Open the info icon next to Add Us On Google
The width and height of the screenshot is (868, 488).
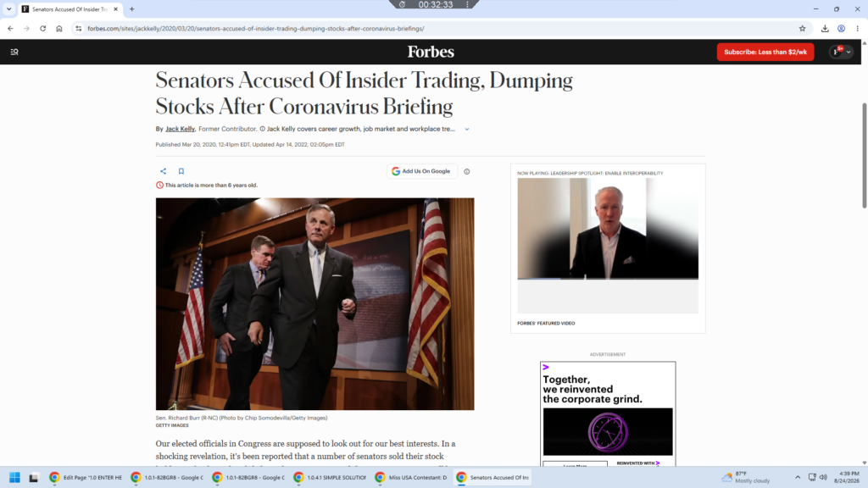point(467,171)
